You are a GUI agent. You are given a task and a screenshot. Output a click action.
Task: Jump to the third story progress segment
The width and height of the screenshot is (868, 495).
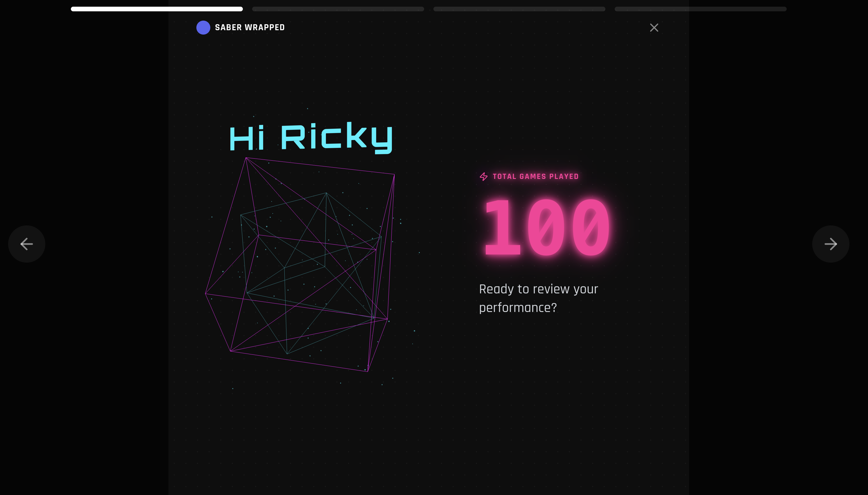click(519, 9)
